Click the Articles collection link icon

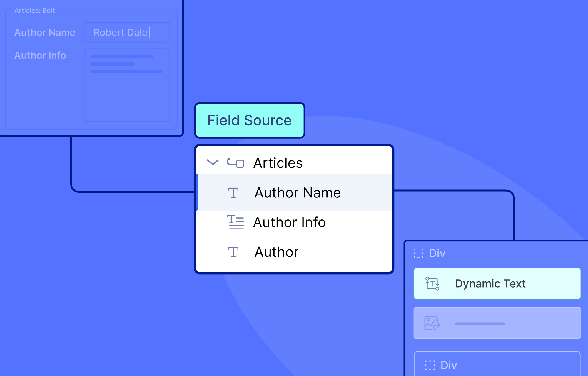point(235,163)
